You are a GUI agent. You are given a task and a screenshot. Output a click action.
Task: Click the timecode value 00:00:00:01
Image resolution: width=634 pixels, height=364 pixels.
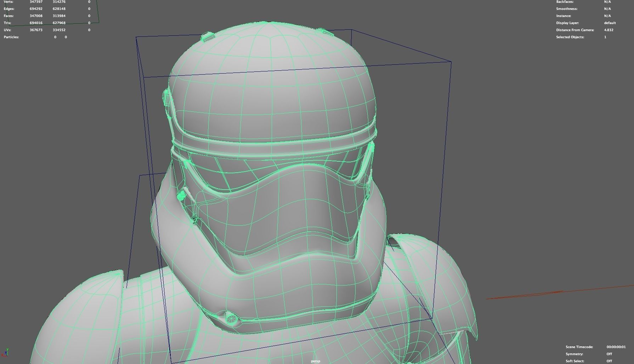click(616, 347)
